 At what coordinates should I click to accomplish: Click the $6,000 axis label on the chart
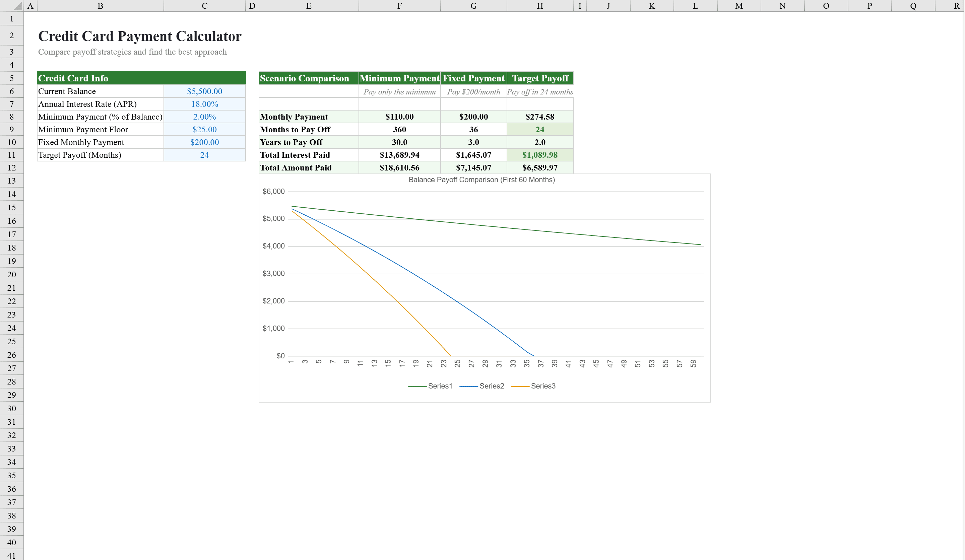274,191
